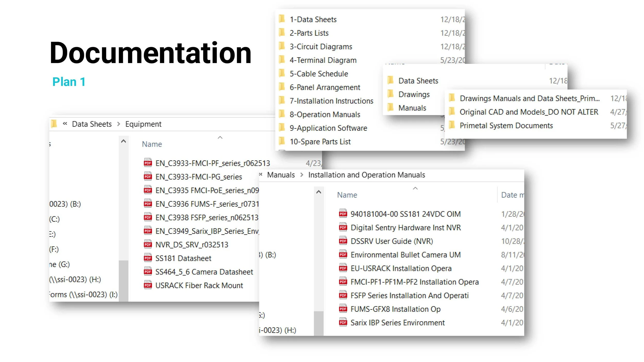
Task: Open the 7-Installation Instructions folder
Action: [x=331, y=101]
